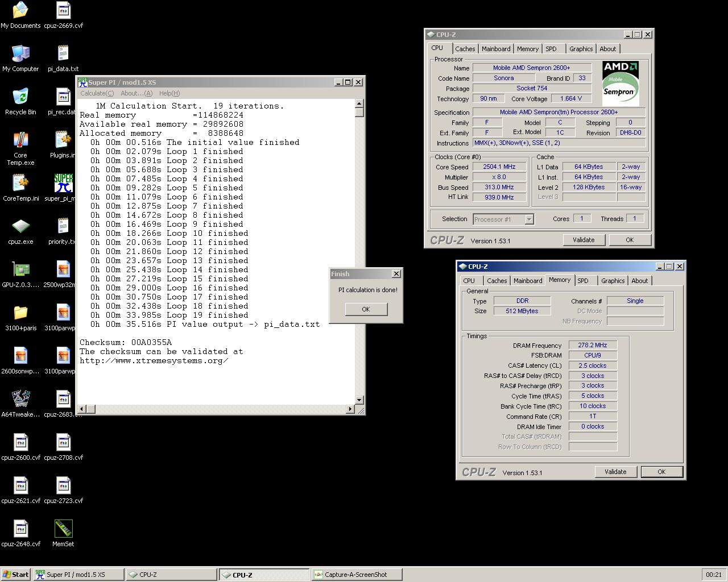Click Validate in the upper CPU-Z window
The height and width of the screenshot is (582, 728).
point(584,240)
